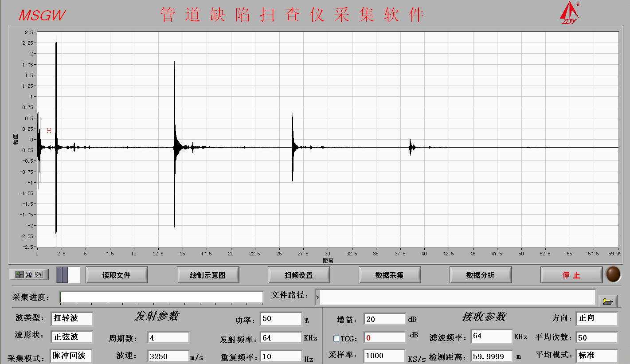630x364 pixels.
Task: Click the red cursor marker on the waveform
Action: pyautogui.click(x=49, y=130)
